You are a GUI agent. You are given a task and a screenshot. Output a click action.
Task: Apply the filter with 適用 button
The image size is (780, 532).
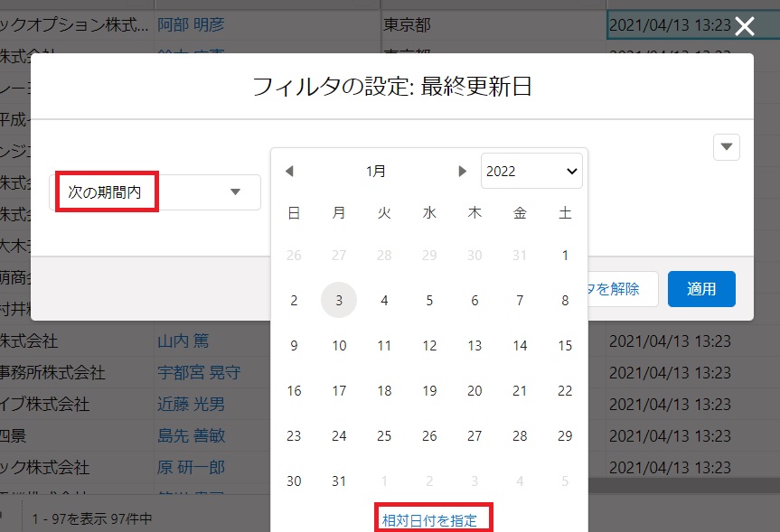(x=701, y=289)
